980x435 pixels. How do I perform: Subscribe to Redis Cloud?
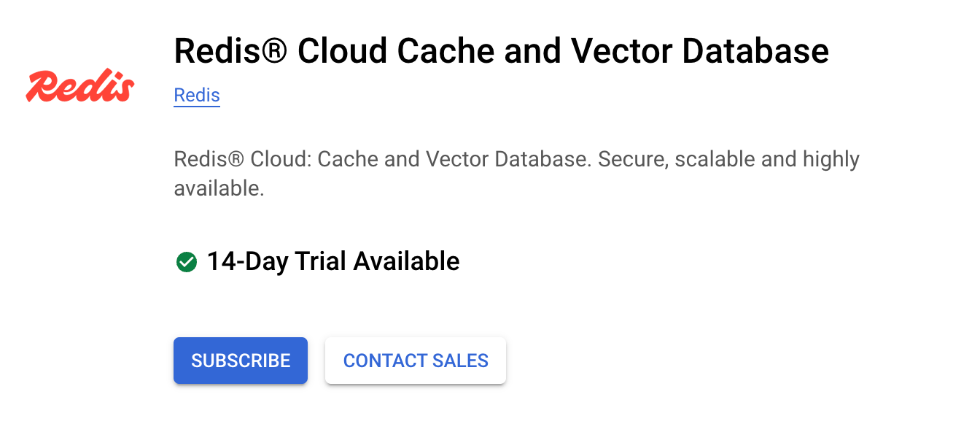[x=241, y=361]
